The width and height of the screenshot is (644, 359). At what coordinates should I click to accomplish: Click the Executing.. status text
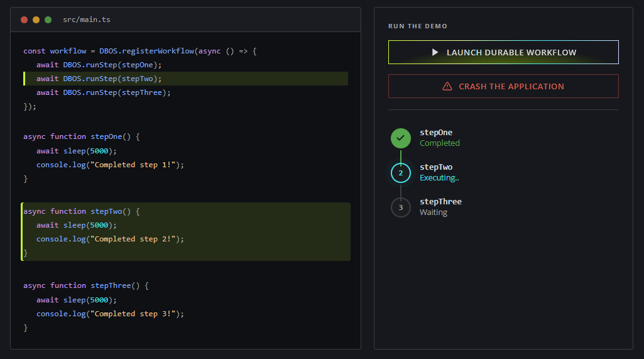[439, 178]
